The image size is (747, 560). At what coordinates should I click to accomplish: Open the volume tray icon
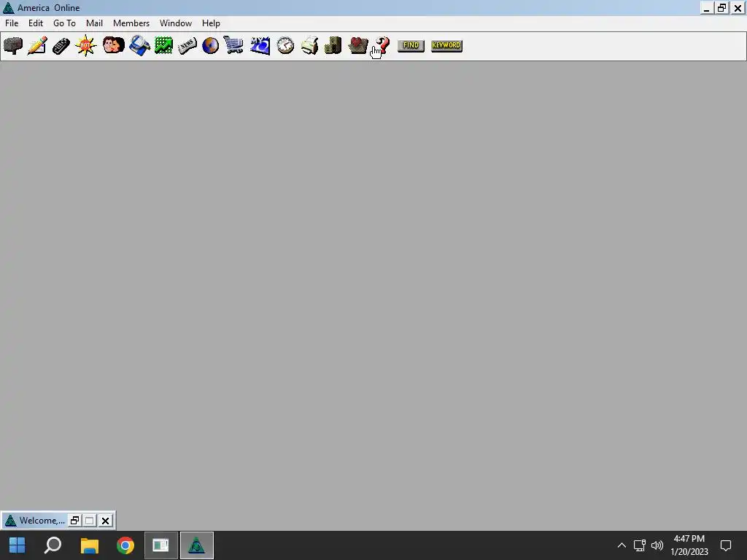point(657,545)
